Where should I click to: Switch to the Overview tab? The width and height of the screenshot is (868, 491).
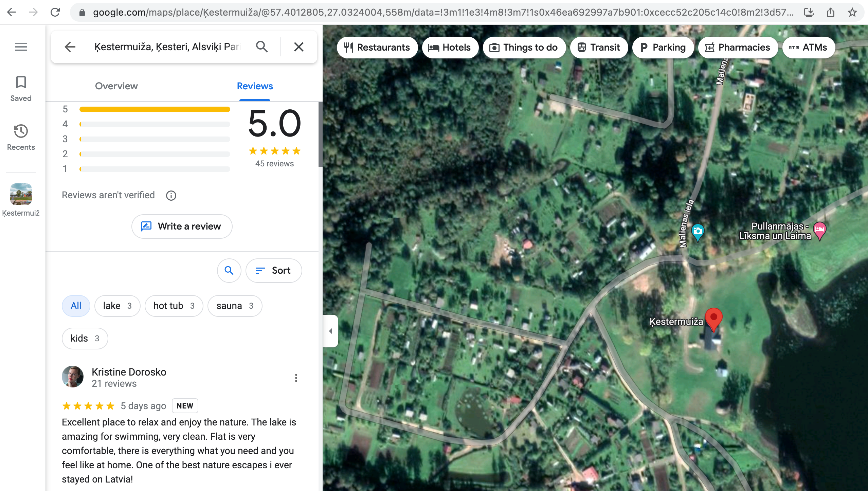click(x=116, y=86)
